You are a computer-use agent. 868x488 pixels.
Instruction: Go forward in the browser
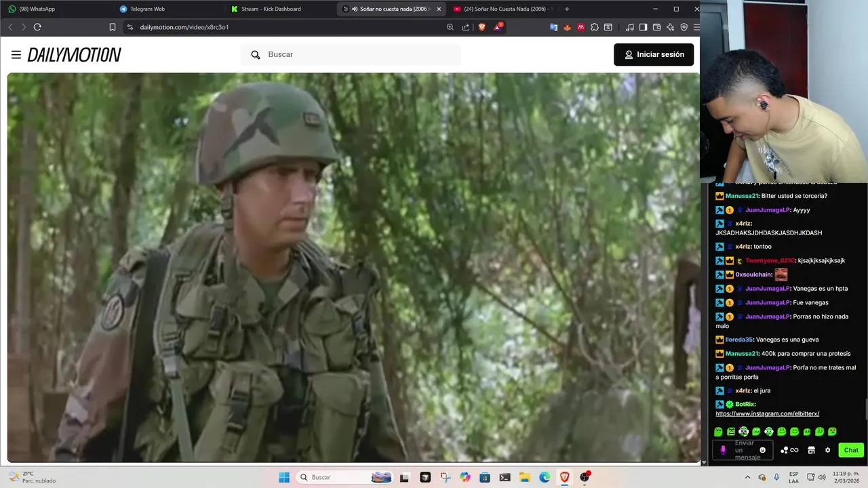[24, 27]
